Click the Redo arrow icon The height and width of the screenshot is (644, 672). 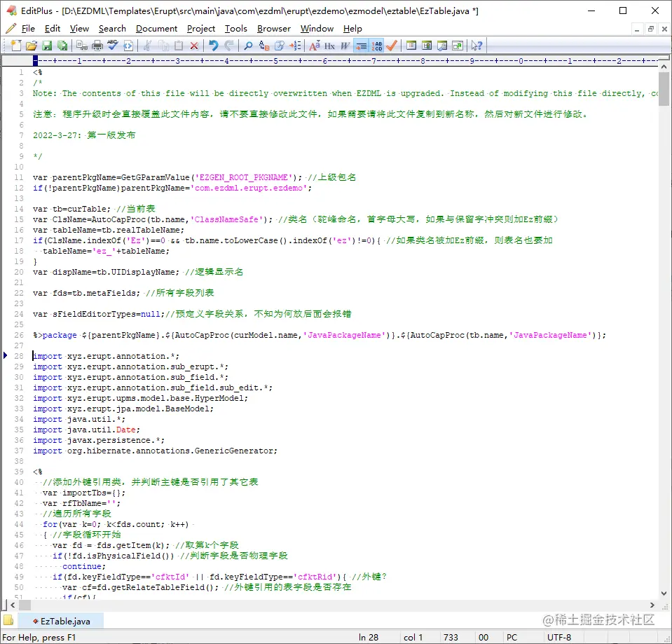click(x=229, y=46)
